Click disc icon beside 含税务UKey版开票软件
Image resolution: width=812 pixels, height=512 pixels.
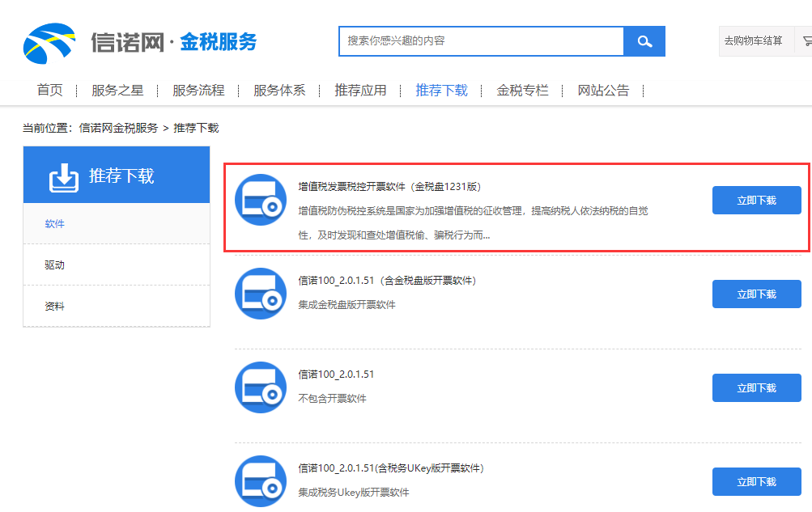(261, 481)
